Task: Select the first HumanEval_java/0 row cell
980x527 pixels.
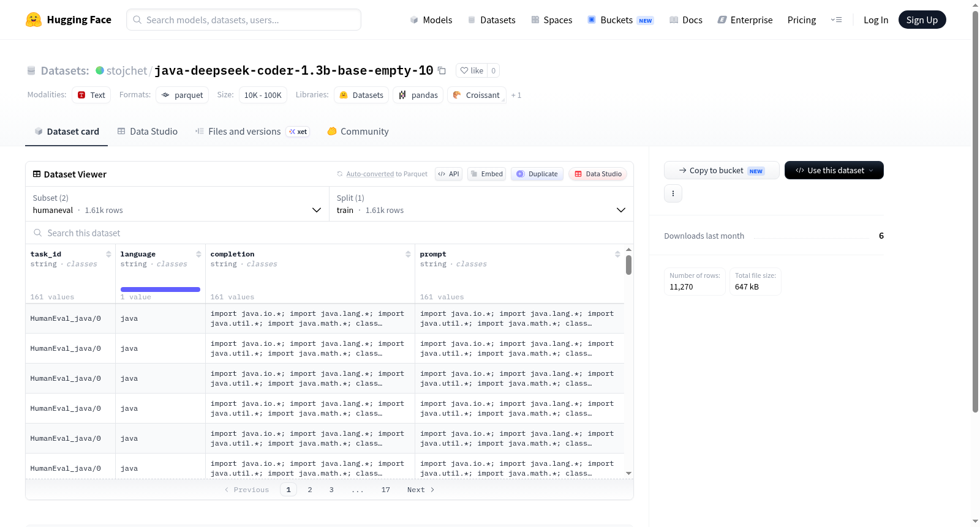Action: coord(70,318)
